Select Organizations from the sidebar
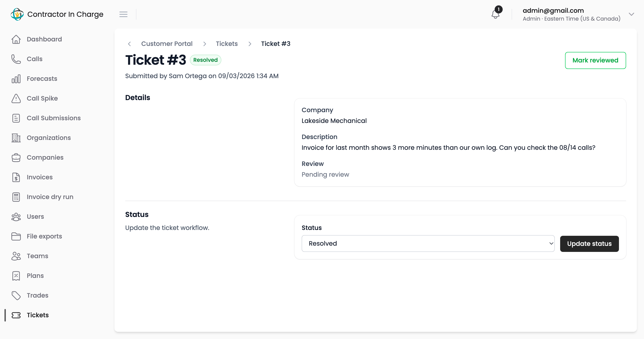The height and width of the screenshot is (339, 644). (49, 138)
